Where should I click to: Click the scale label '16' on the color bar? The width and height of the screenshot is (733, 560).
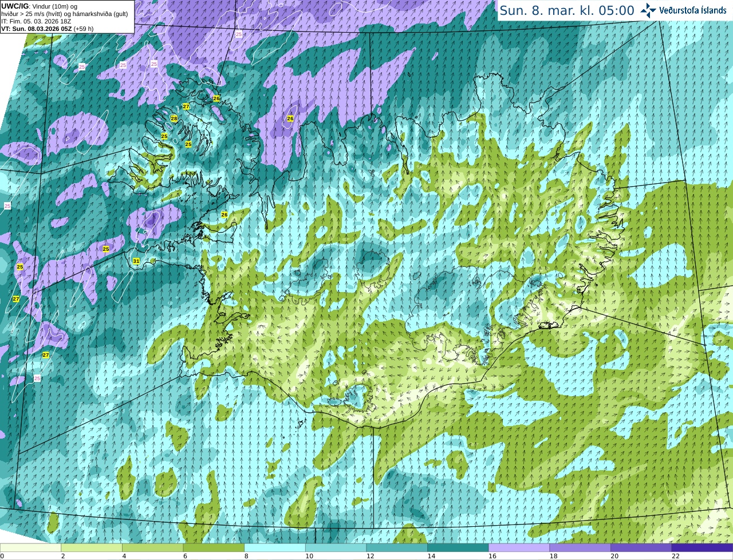tap(492, 556)
